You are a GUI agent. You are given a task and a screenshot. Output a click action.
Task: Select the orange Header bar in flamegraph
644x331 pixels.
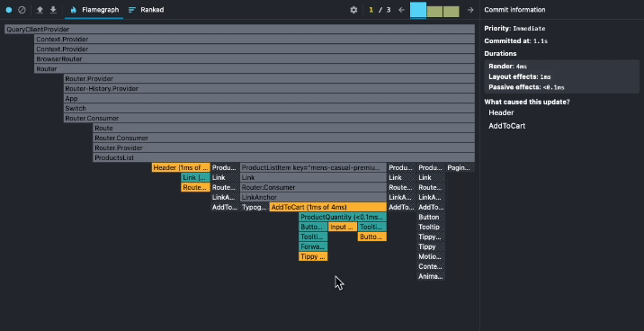(x=181, y=167)
